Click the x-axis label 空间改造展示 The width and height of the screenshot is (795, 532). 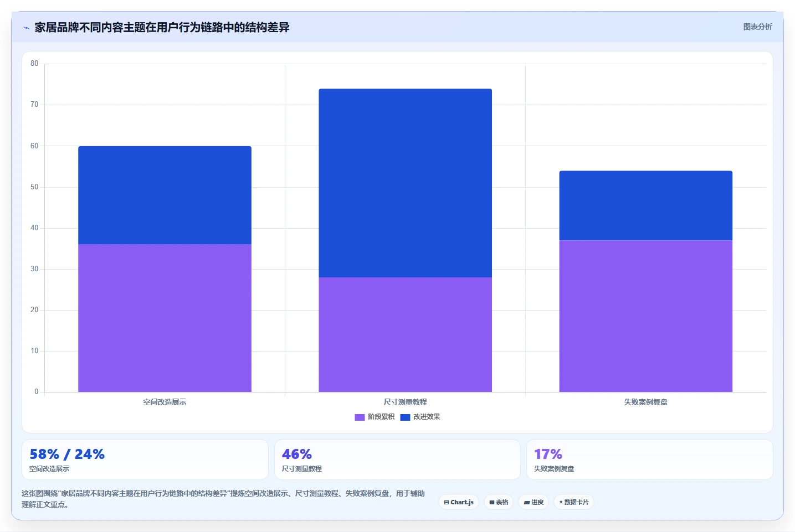click(165, 402)
